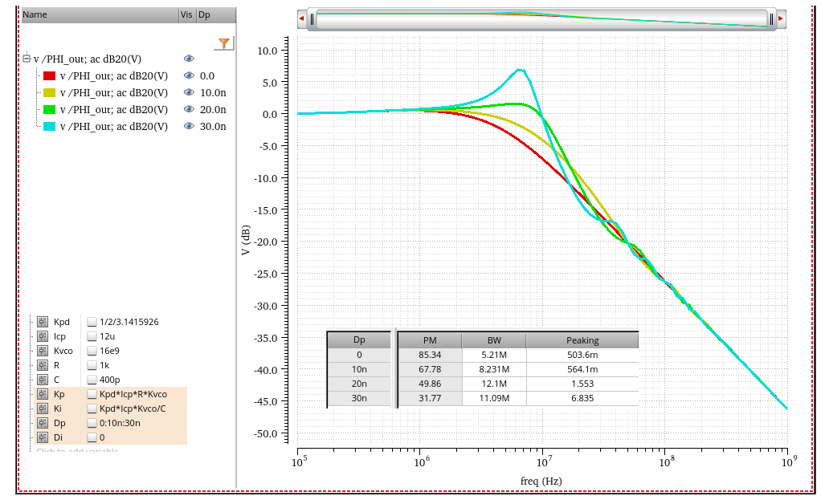Click the Kvco value 16e9
Screen dimensions: 821x504
click(x=109, y=351)
